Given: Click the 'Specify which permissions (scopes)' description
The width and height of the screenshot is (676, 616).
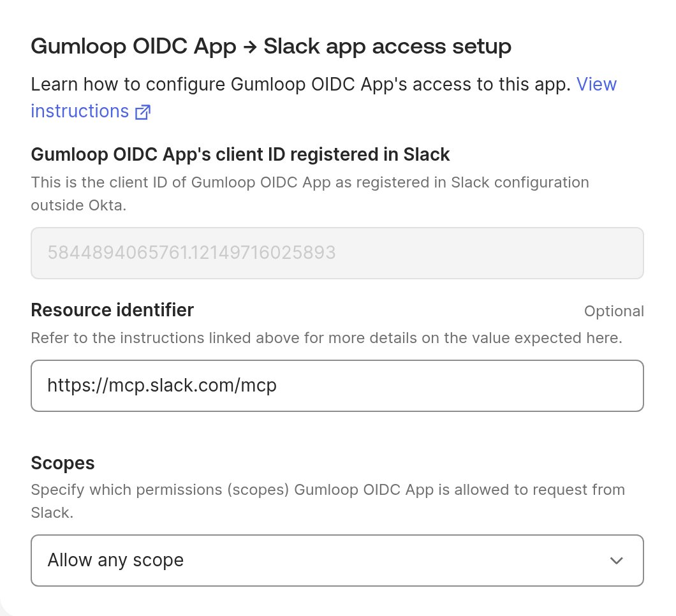Looking at the screenshot, I should click(x=328, y=501).
